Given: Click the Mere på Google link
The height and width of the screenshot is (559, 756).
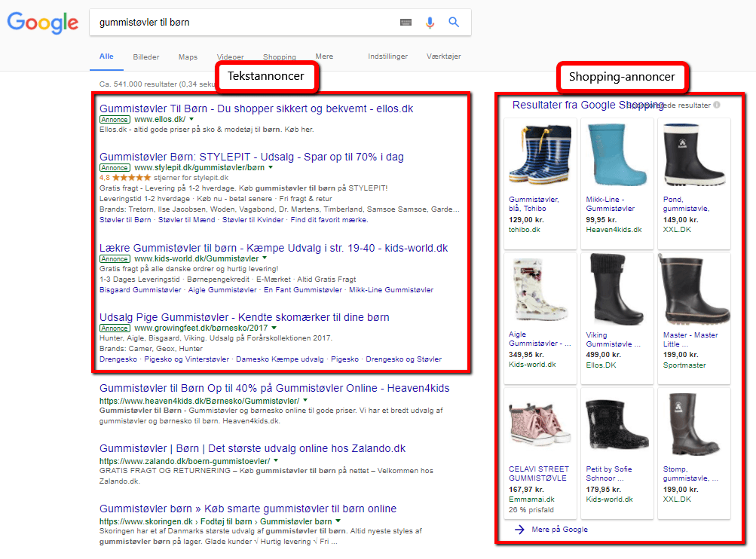Looking at the screenshot, I should (559, 530).
